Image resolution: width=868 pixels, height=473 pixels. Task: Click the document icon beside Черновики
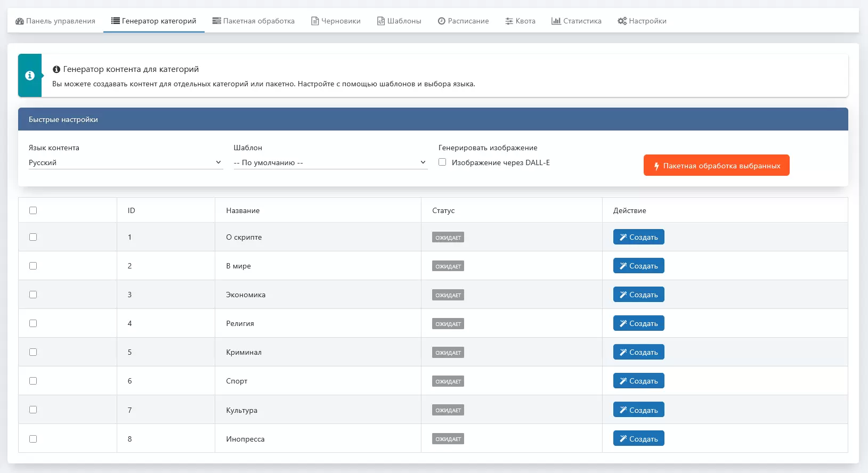(315, 21)
